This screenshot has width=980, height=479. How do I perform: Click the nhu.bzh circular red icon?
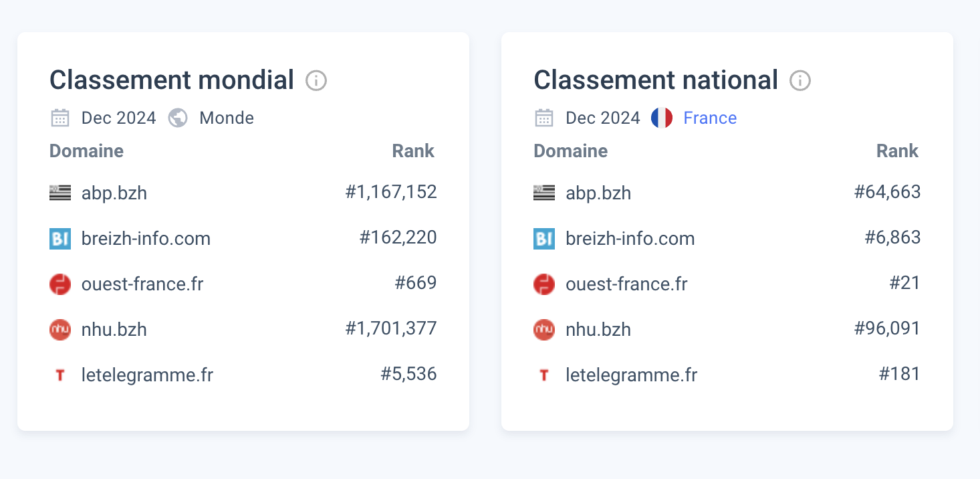click(59, 329)
